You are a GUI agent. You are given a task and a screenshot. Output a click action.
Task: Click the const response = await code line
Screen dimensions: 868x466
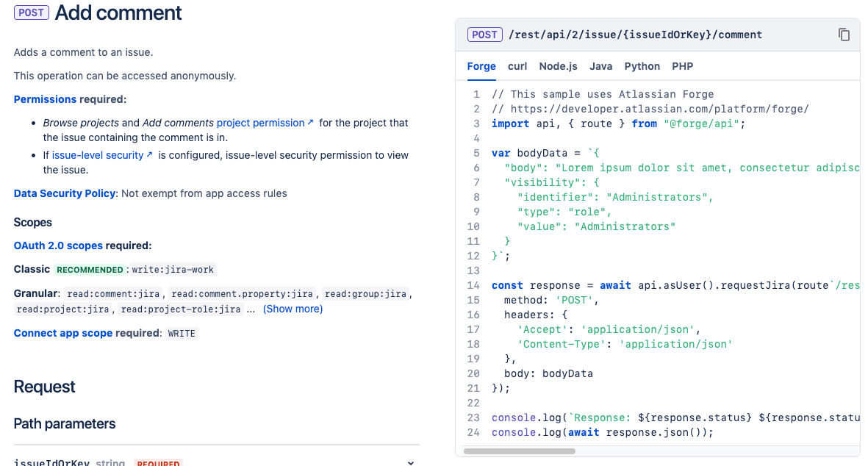(675, 285)
